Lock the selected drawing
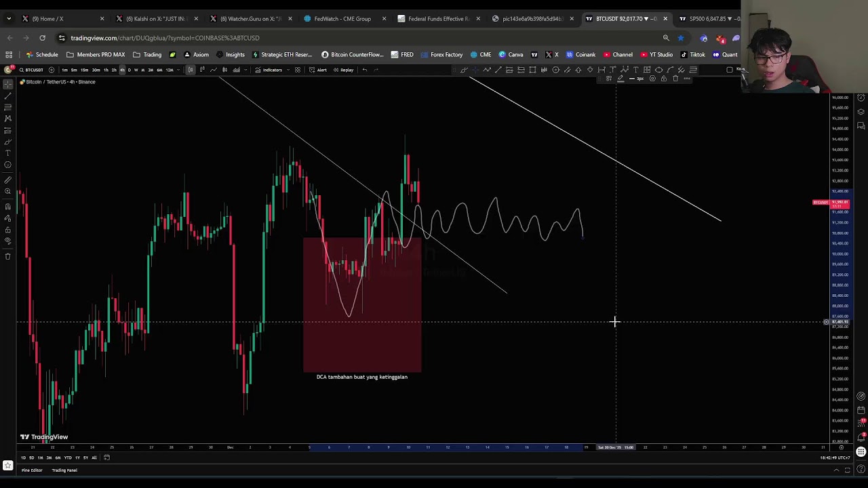 coord(664,79)
